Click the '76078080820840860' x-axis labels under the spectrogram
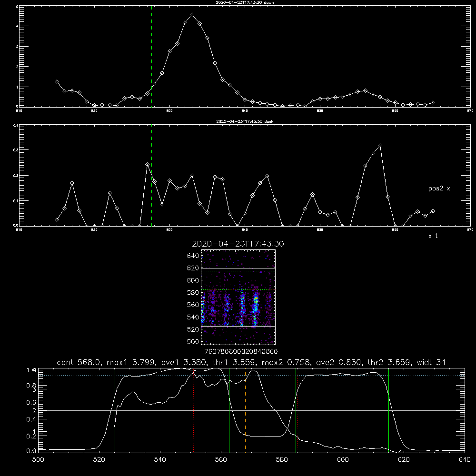The height and width of the screenshot is (476, 476). click(241, 352)
